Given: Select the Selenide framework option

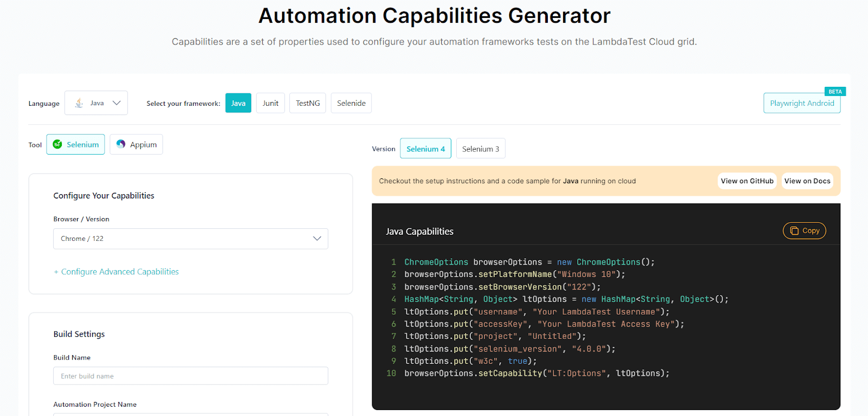Looking at the screenshot, I should pos(351,103).
